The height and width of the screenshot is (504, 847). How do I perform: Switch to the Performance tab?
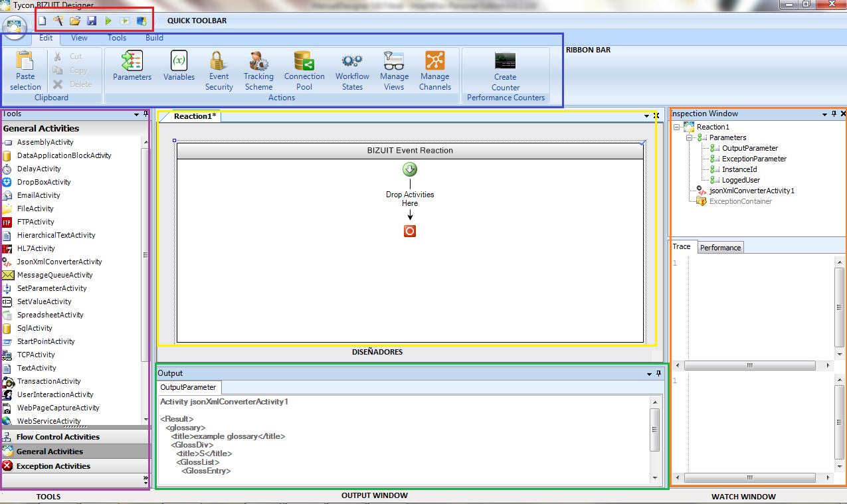tap(721, 248)
